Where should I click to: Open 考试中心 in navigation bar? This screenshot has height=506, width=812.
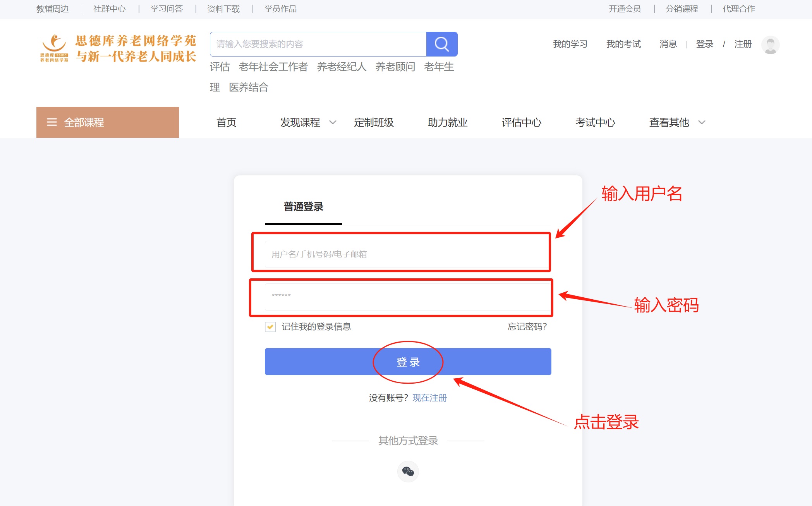pos(595,122)
